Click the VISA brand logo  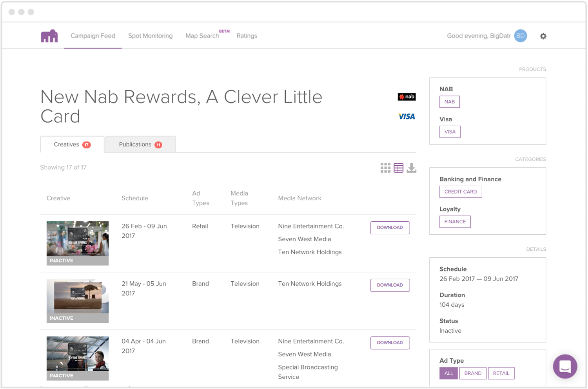pos(407,116)
